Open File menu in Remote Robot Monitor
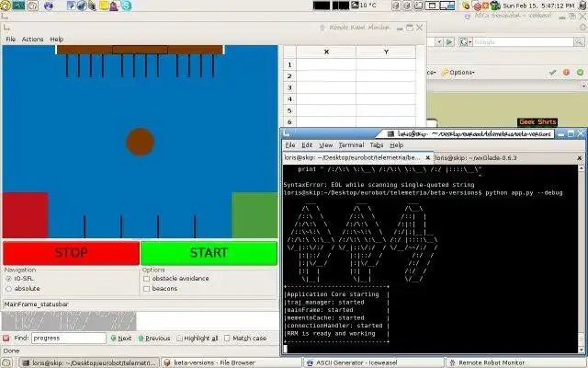Screen dimensions: 588x368 click(x=10, y=39)
